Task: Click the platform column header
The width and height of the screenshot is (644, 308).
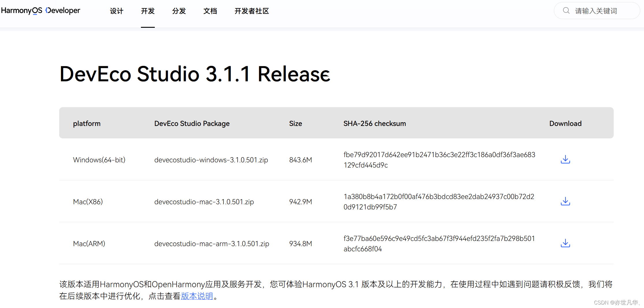Action: click(x=87, y=123)
